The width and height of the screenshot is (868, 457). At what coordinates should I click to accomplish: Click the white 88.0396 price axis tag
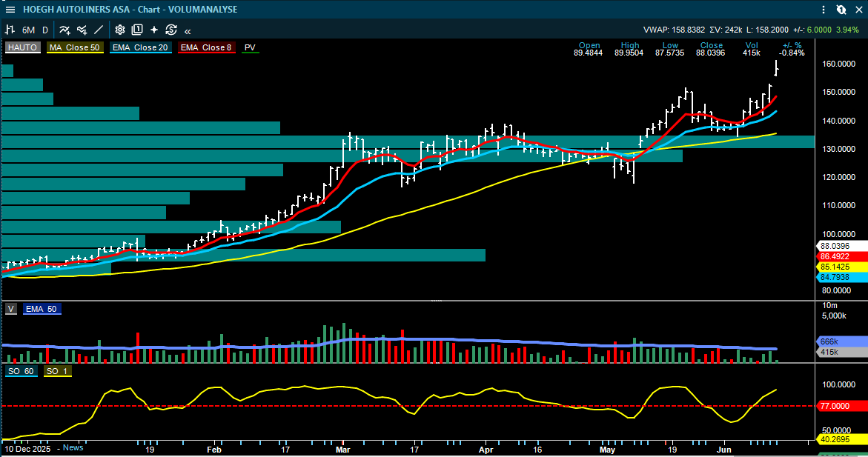pos(841,246)
